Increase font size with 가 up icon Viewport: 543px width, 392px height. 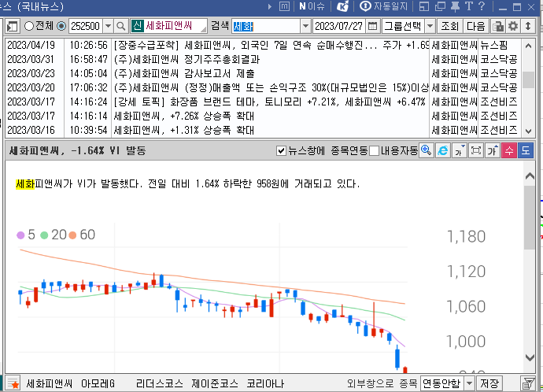tap(493, 151)
